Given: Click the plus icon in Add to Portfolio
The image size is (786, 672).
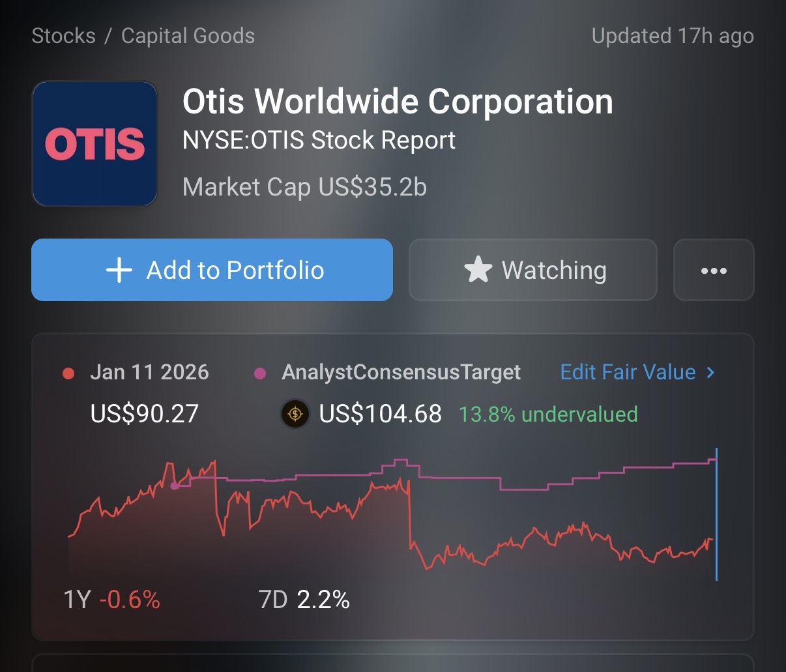Looking at the screenshot, I should point(119,270).
